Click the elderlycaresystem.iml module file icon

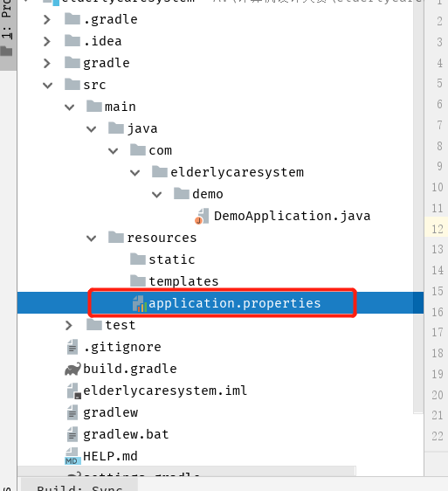(74, 391)
